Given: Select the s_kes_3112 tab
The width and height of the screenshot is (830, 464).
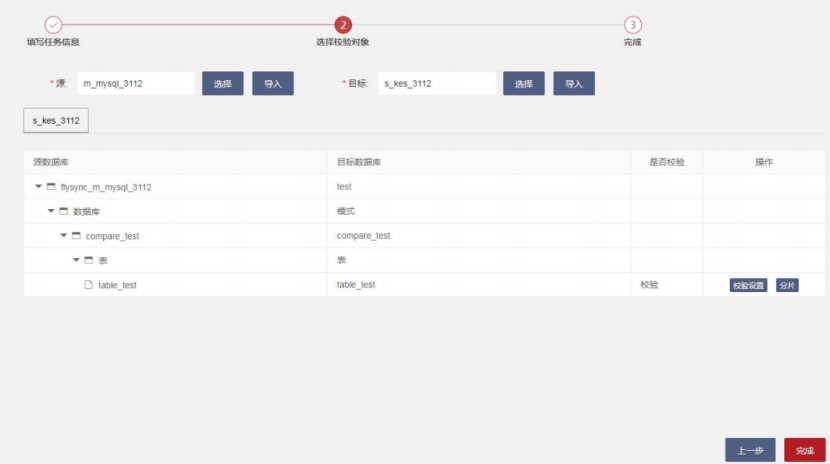Looking at the screenshot, I should tap(56, 121).
